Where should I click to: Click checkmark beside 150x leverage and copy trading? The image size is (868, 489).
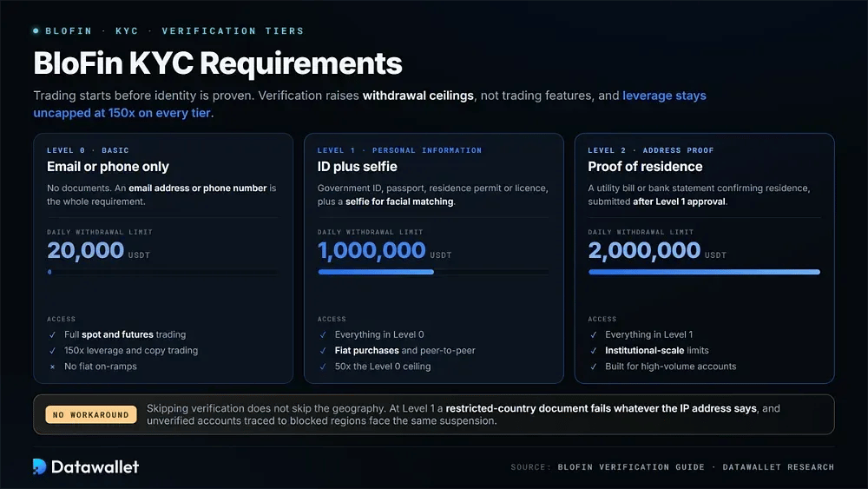(x=53, y=351)
